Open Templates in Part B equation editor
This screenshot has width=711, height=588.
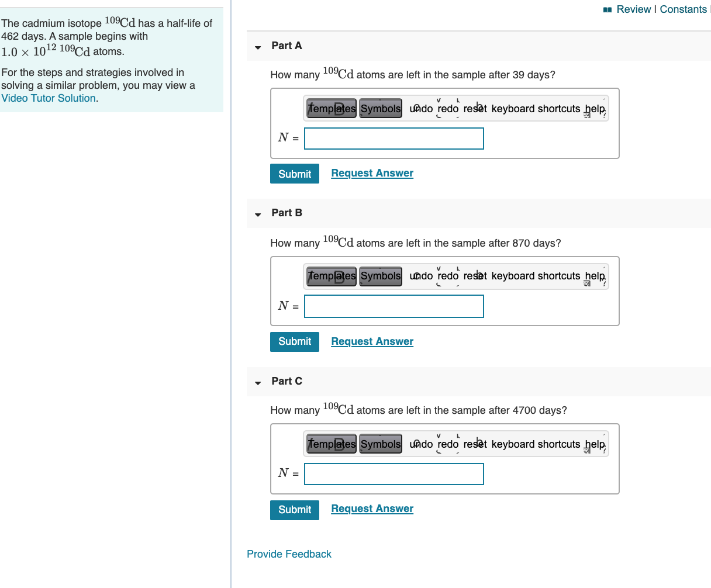click(x=330, y=276)
